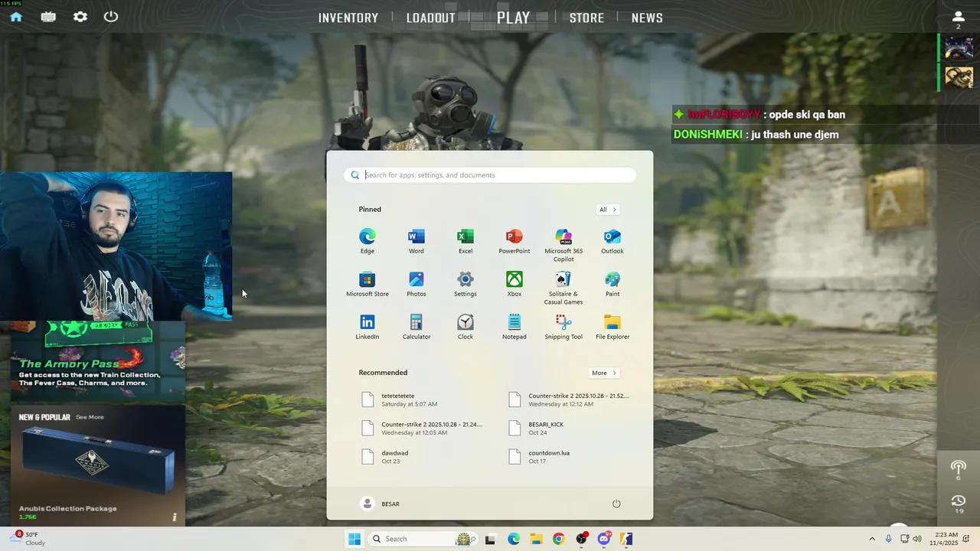Open the STORE tab
The width and height of the screenshot is (980, 551).
[x=586, y=18]
